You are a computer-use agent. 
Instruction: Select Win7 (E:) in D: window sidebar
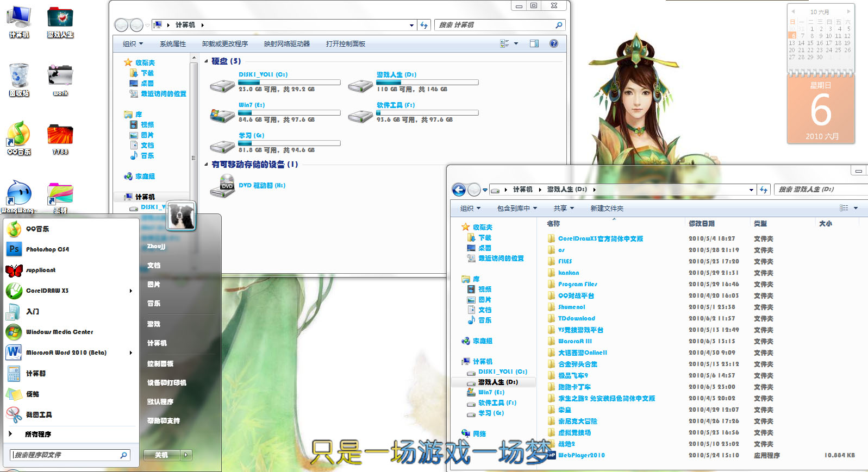tap(491, 392)
